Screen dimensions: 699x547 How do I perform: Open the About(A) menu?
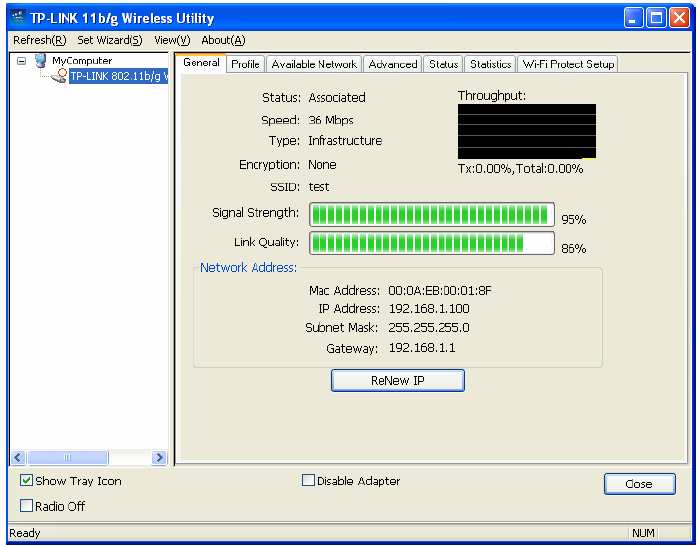point(223,40)
